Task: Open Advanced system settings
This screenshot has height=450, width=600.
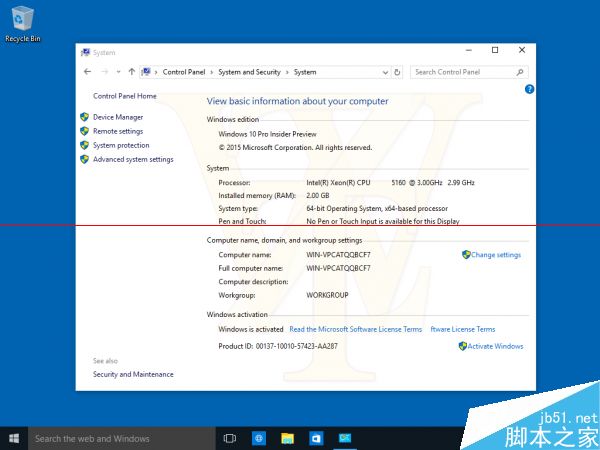Action: [x=133, y=160]
